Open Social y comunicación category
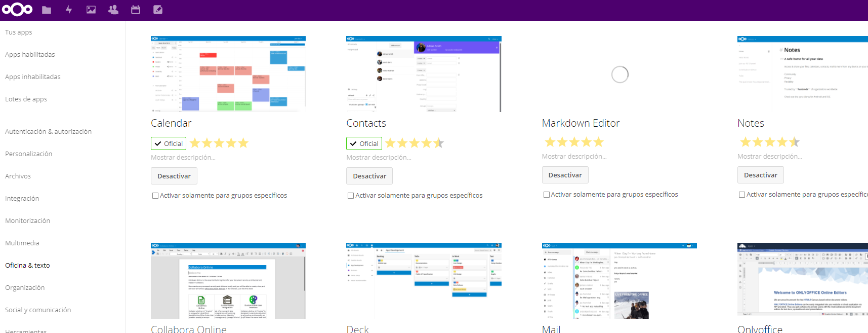Viewport: 868px width, 333px height. point(38,310)
